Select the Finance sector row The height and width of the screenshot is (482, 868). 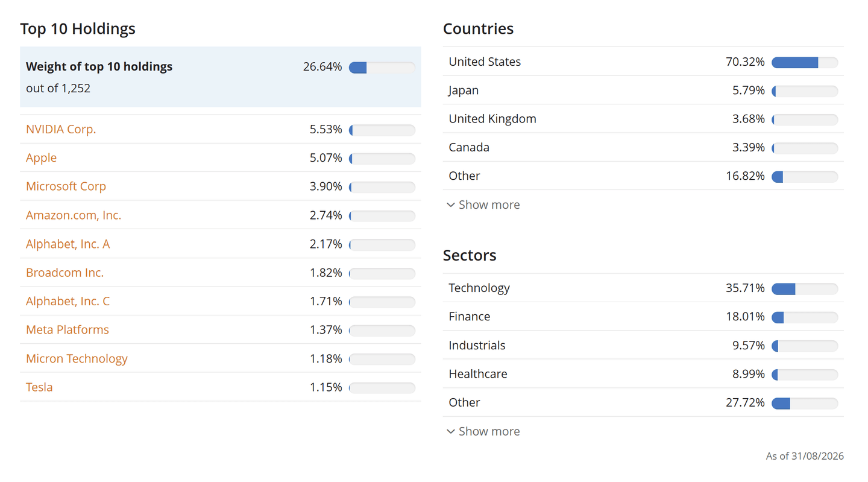(643, 317)
